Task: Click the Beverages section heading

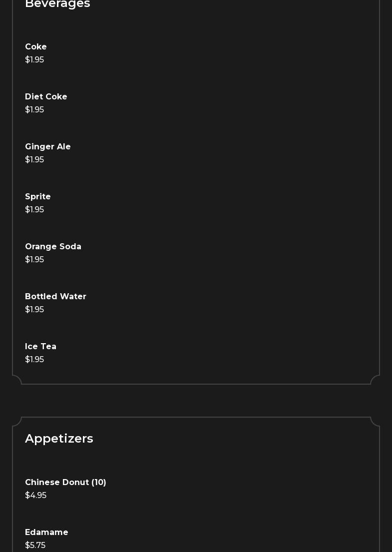Action: tap(57, 4)
